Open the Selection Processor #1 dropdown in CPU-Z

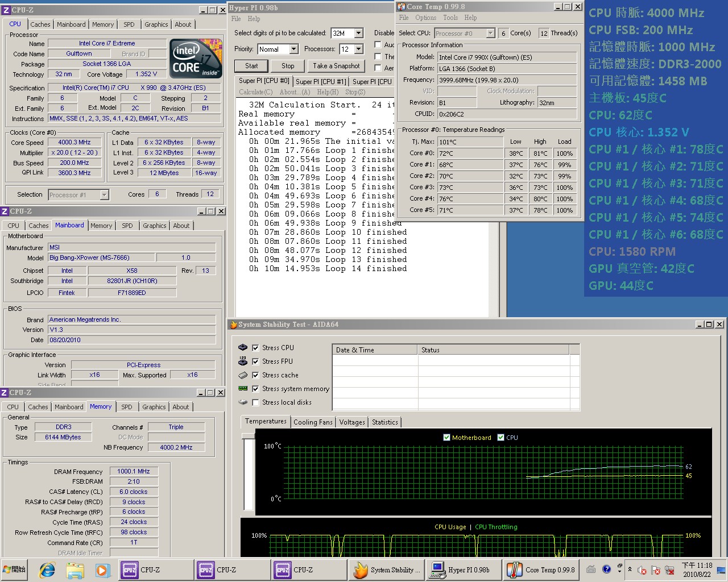[x=104, y=195]
